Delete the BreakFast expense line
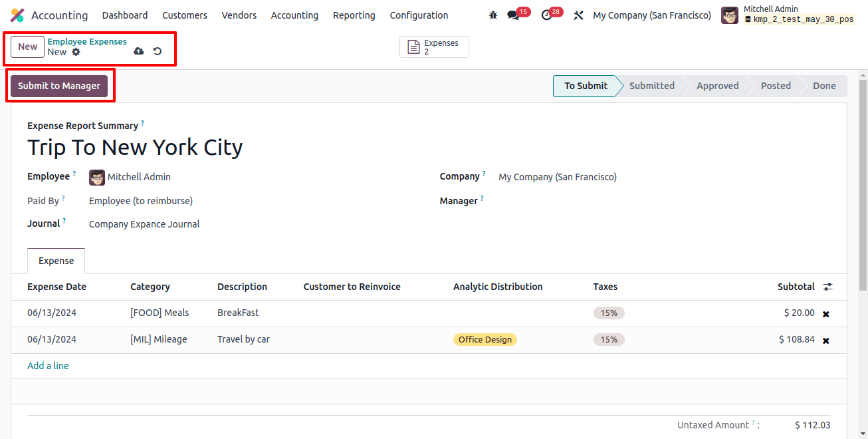868x439 pixels. pyautogui.click(x=826, y=314)
